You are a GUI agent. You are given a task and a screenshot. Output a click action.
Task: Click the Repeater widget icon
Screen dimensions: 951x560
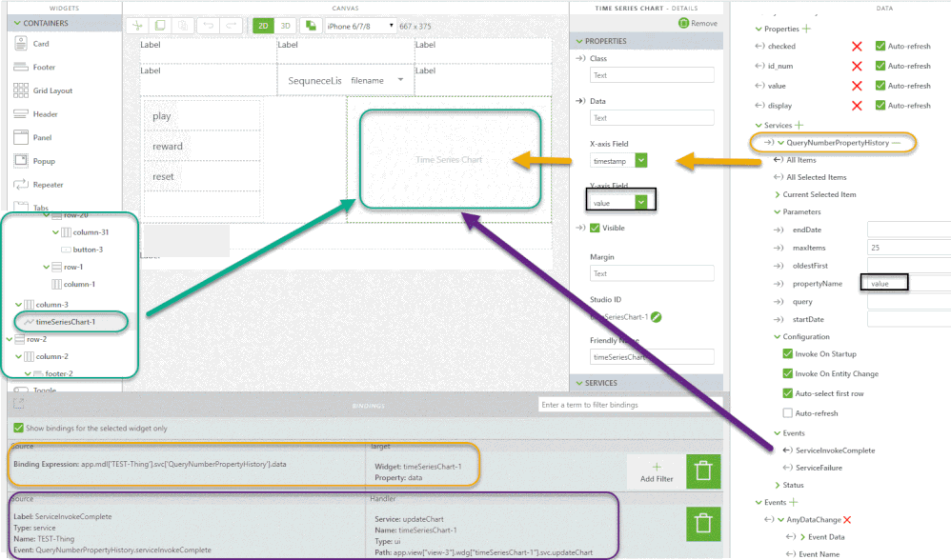[21, 184]
